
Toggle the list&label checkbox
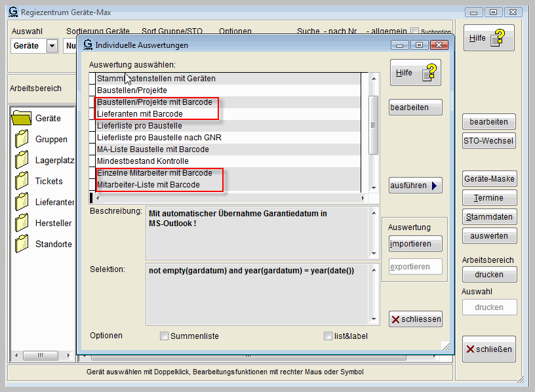[328, 336]
